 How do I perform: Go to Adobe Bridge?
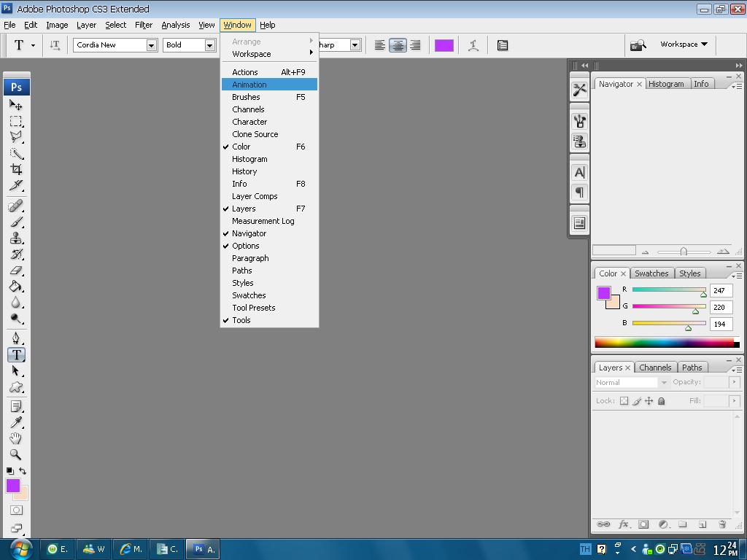638,45
